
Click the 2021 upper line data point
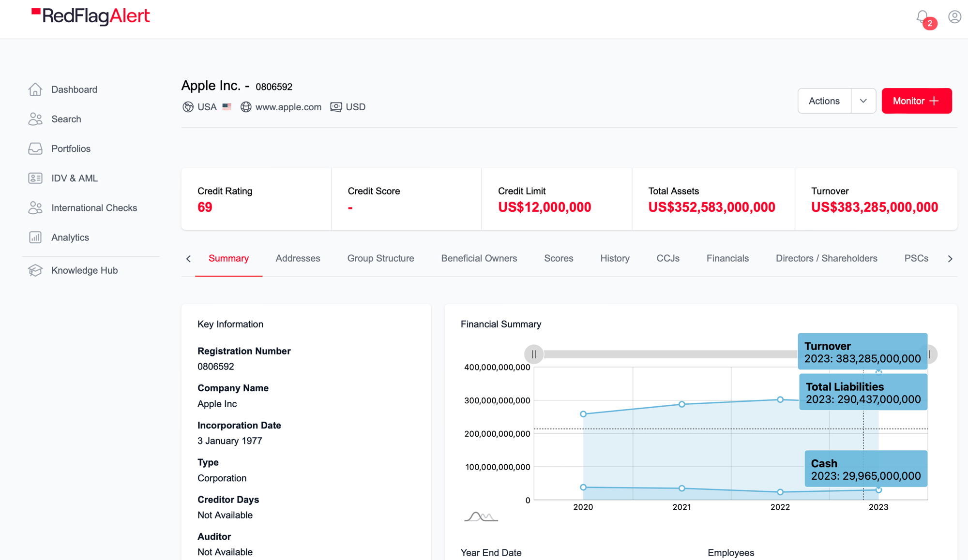pyautogui.click(x=681, y=404)
